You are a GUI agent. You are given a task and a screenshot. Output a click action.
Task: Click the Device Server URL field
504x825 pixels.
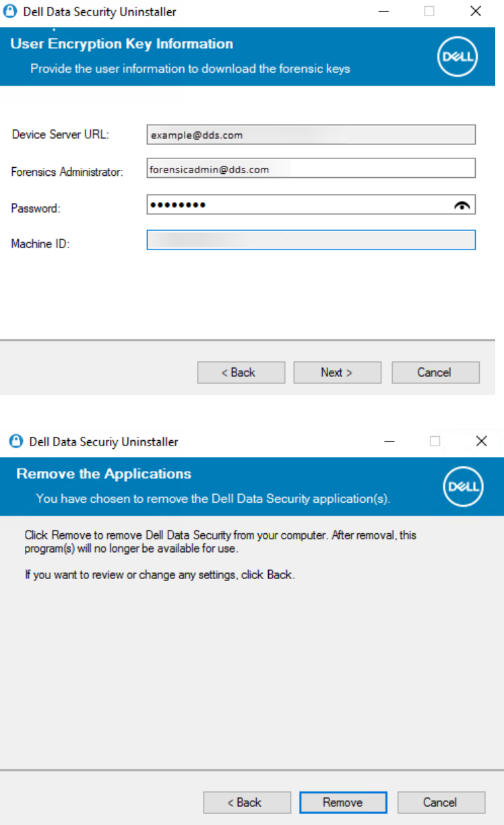(311, 135)
